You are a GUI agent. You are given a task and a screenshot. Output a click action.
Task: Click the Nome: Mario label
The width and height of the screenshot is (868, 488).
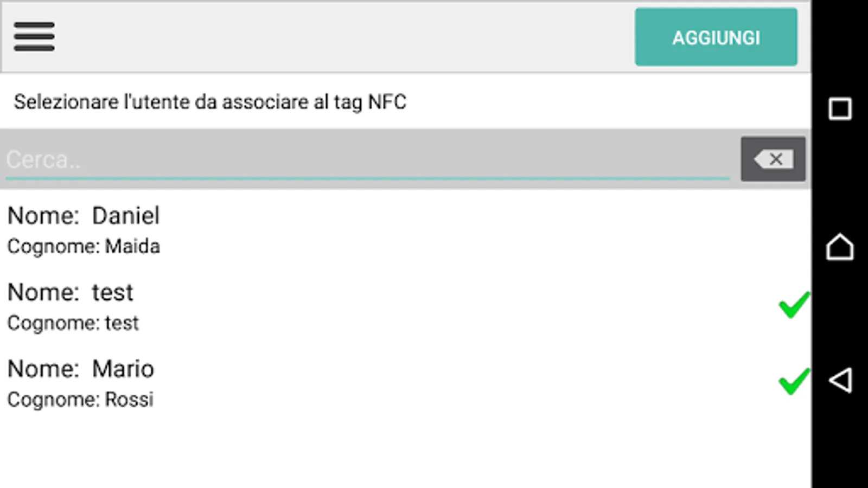click(81, 369)
